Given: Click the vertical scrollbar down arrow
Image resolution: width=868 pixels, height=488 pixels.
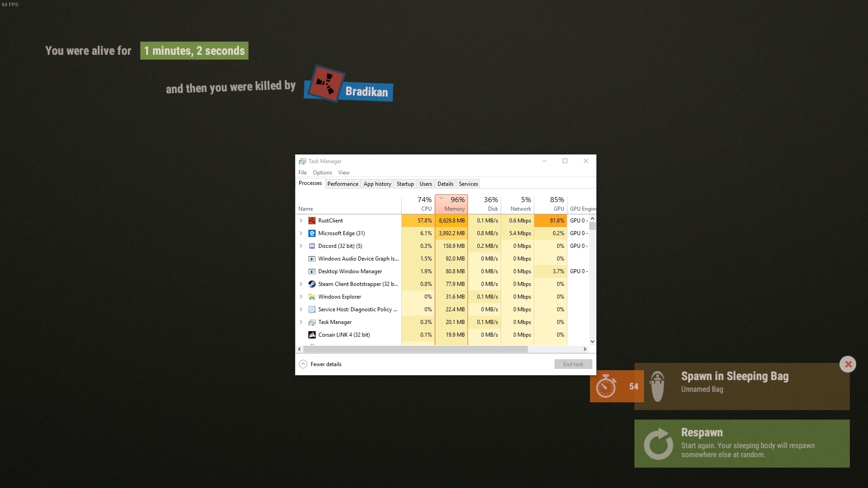Looking at the screenshot, I should tap(592, 342).
